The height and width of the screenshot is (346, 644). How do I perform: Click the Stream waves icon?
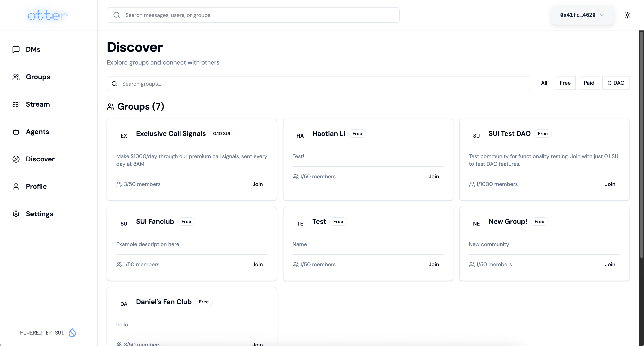[16, 104]
